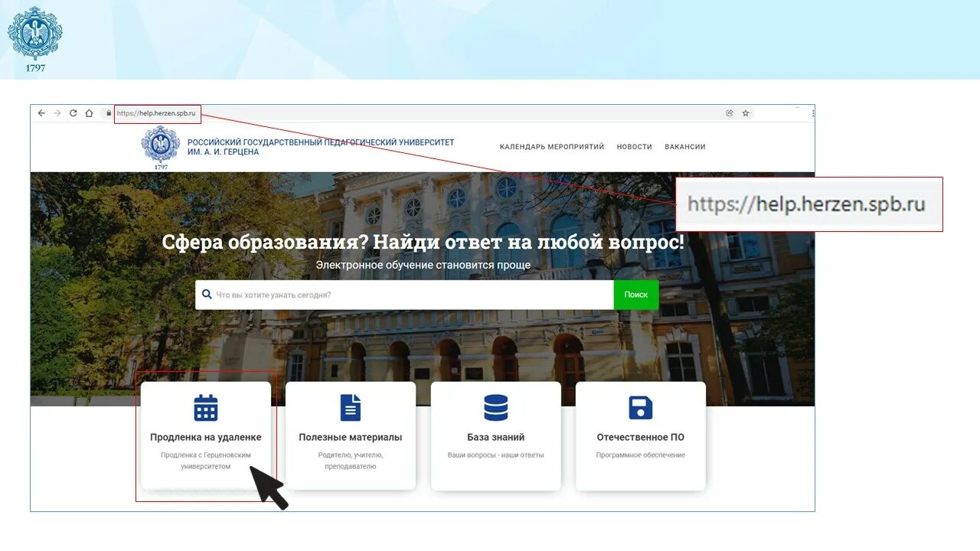This screenshot has height=551, width=980.
Task: Click the share icon next to the star
Action: [x=728, y=112]
